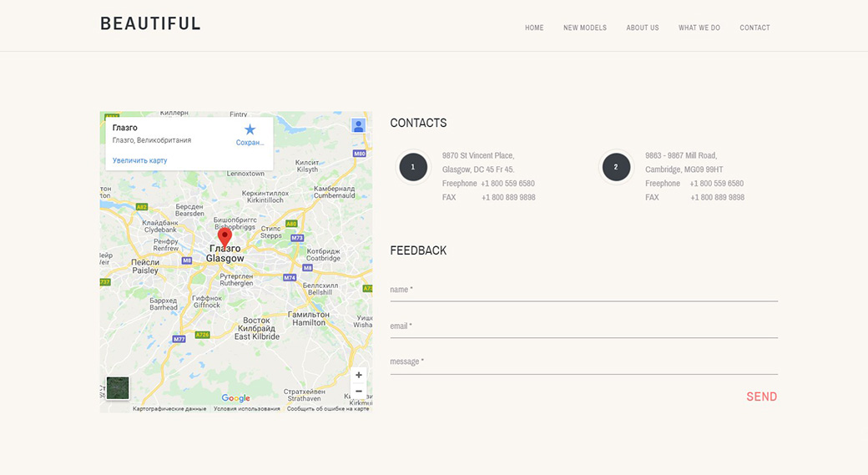Go to New Models page
The image size is (868, 475).
click(x=585, y=28)
